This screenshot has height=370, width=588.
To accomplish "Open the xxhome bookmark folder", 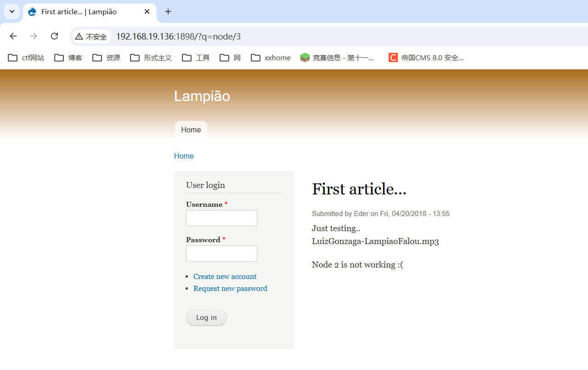I will (271, 58).
